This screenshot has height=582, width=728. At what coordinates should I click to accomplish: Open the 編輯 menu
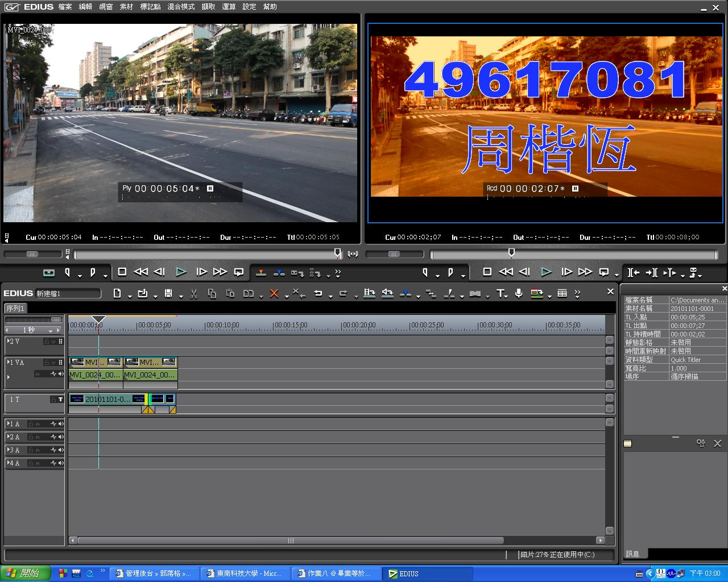85,7
